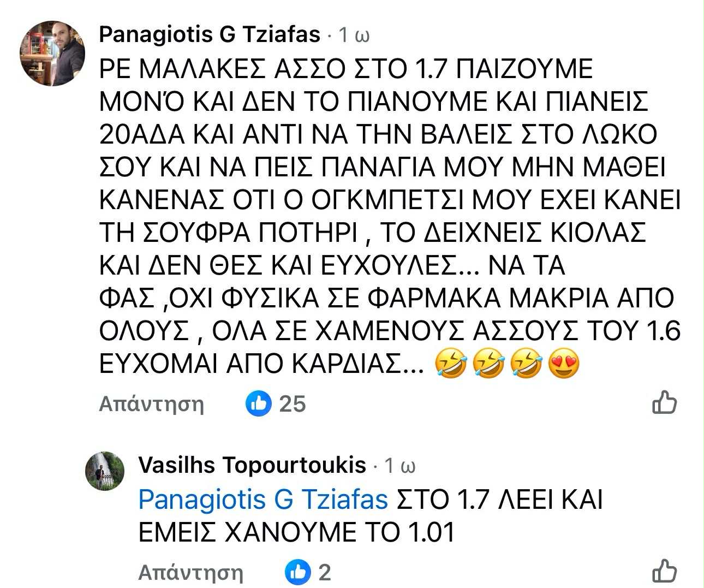Open reactions list via blue like icon beside 25

259,403
